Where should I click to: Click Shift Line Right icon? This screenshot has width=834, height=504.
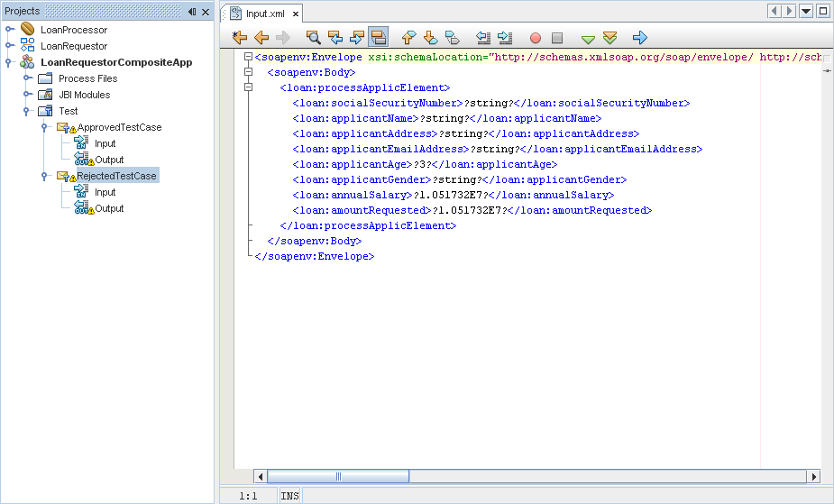pyautogui.click(x=504, y=37)
